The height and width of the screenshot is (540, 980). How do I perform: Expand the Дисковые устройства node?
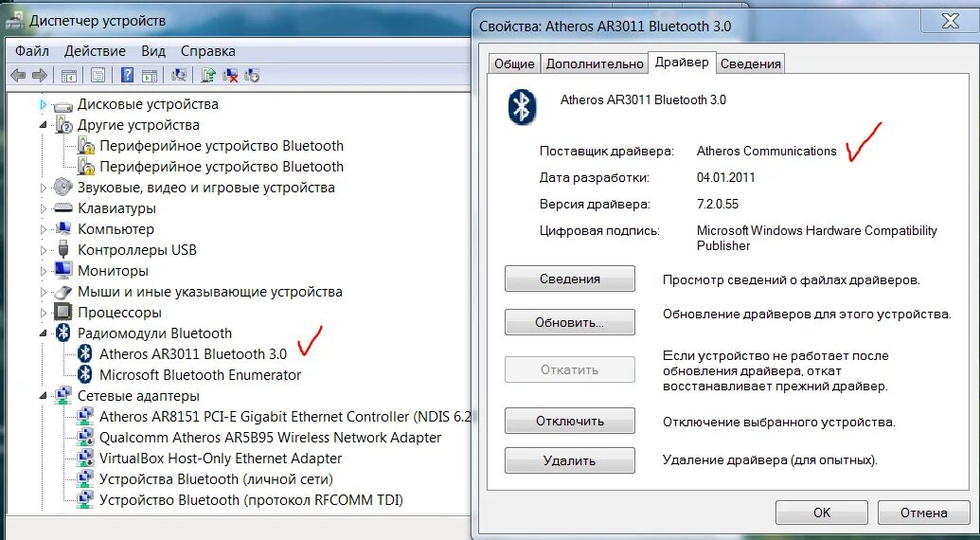click(x=44, y=104)
